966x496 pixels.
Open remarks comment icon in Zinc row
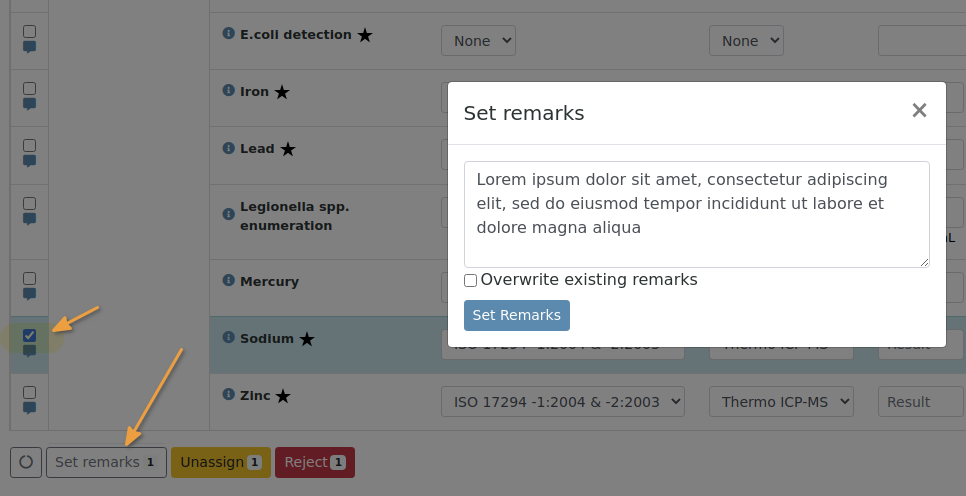point(29,408)
